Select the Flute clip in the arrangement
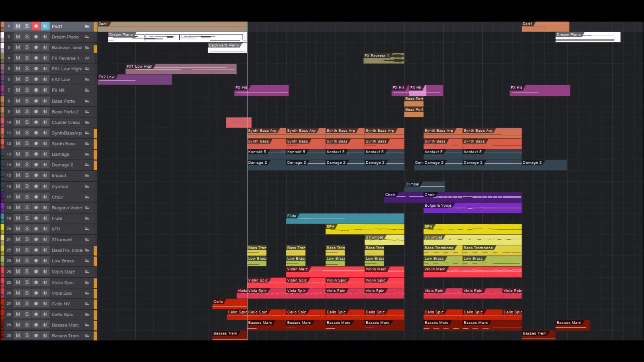 (x=345, y=218)
